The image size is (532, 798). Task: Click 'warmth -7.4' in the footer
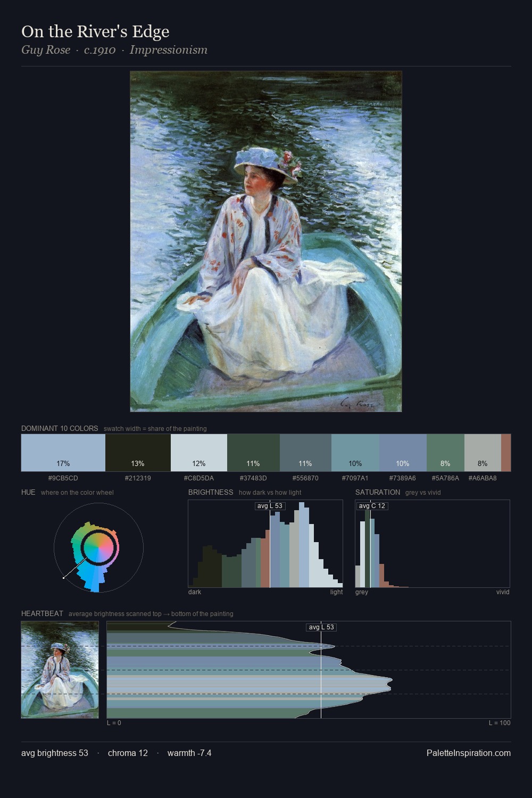(189, 753)
